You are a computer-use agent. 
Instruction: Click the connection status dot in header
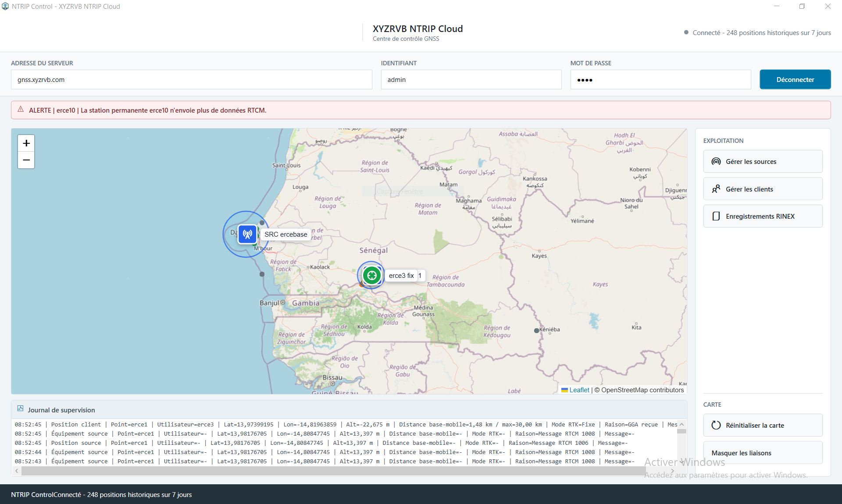tap(686, 32)
